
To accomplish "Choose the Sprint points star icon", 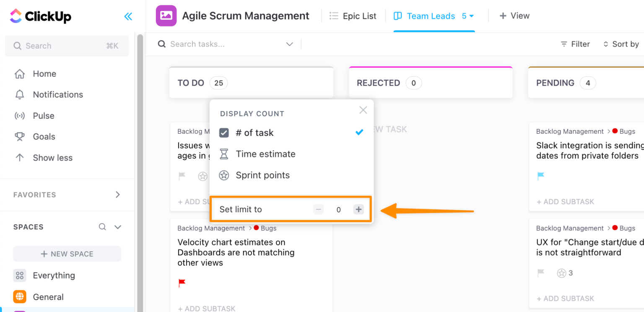I will coord(224,175).
